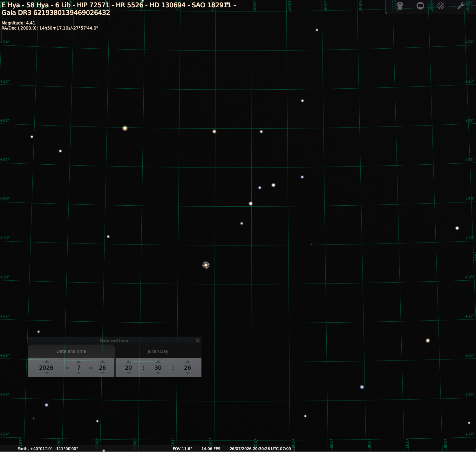The height and width of the screenshot is (452, 476).
Task: Increment the seconds field's up arrow
Action: tap(188, 361)
